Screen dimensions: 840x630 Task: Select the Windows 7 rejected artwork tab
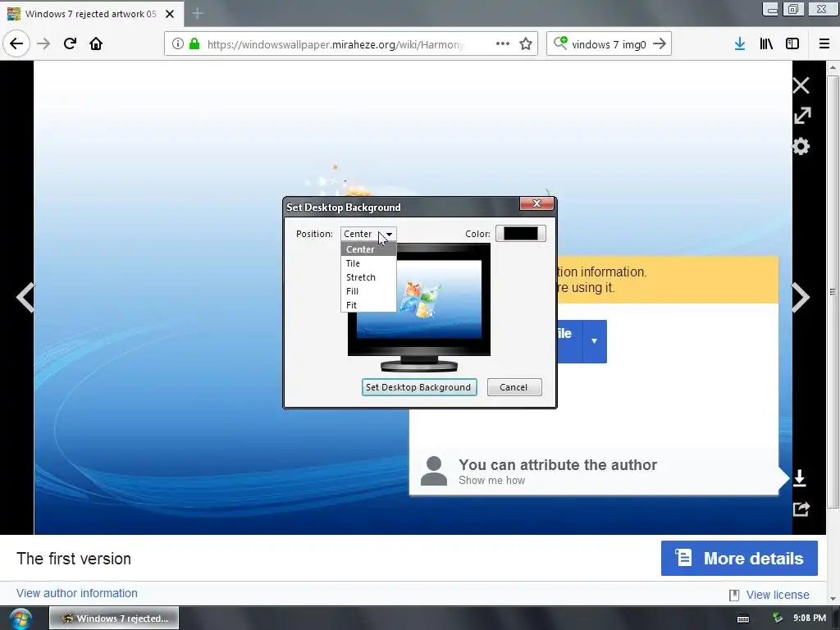[x=91, y=14]
